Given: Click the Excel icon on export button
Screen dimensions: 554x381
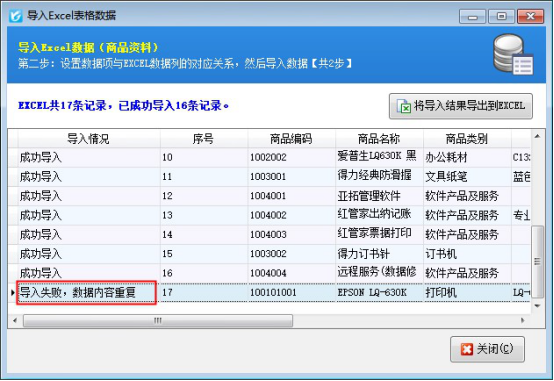Looking at the screenshot, I should 403,106.
